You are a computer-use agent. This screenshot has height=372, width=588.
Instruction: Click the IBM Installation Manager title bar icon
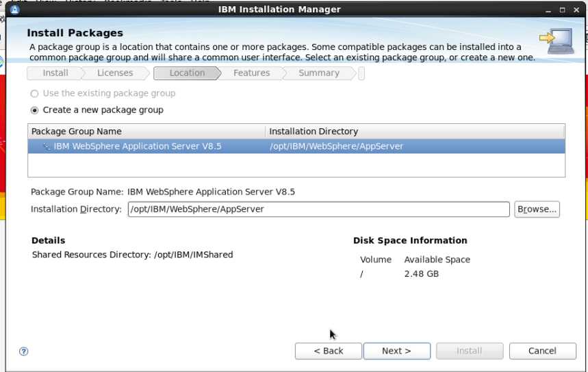coord(15,10)
